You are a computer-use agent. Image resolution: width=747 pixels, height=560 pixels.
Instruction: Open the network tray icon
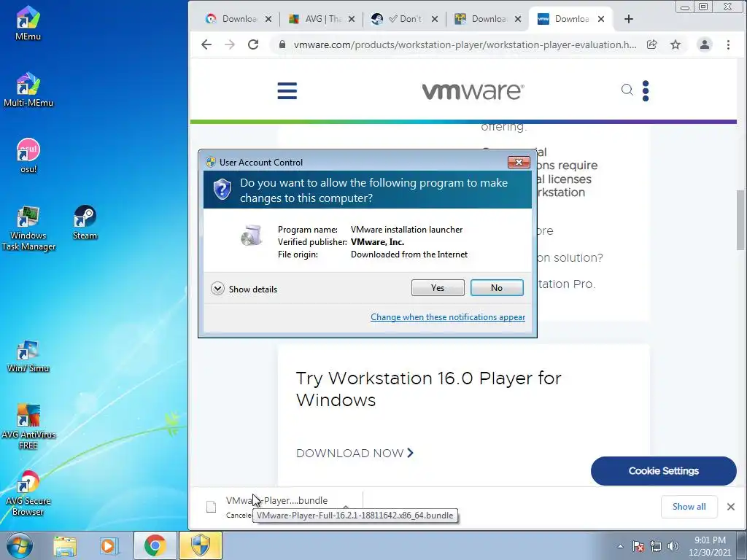[x=656, y=546]
